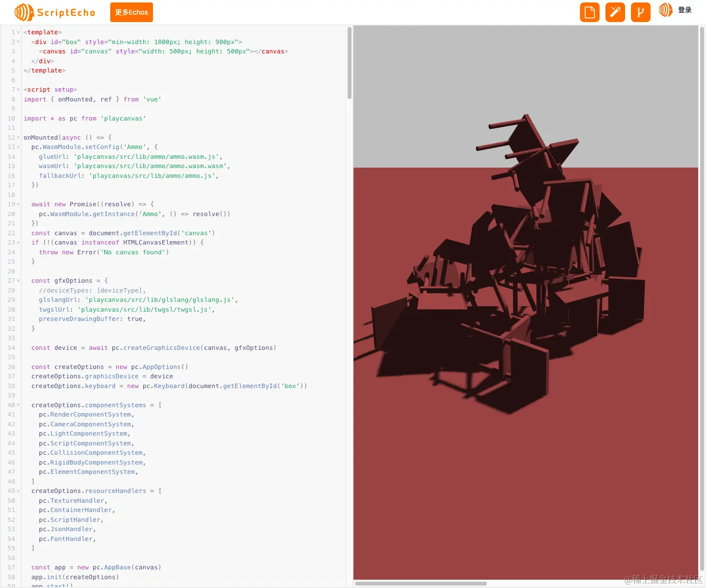Viewport: 706px width, 588px height.
Task: Open the new document icon button
Action: click(x=590, y=12)
